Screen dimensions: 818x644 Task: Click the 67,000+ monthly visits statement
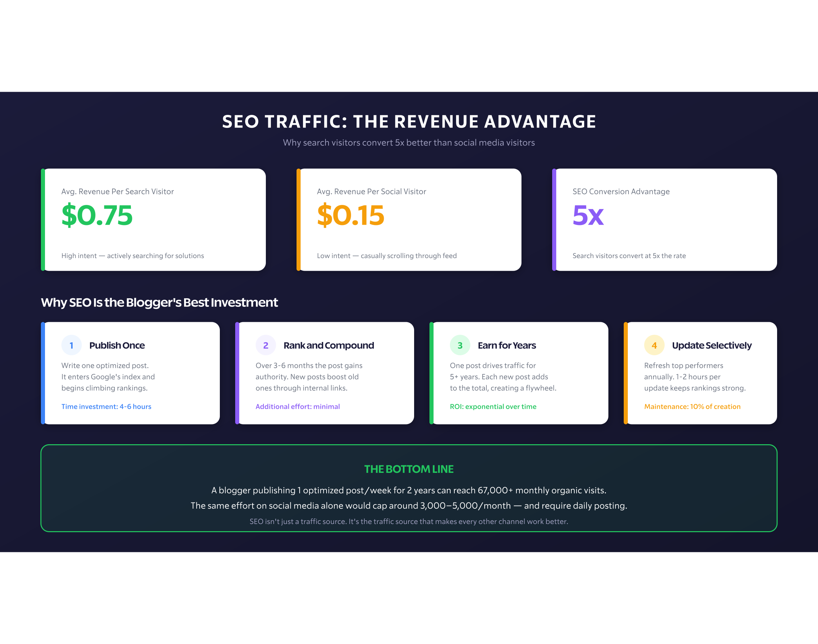[409, 490]
